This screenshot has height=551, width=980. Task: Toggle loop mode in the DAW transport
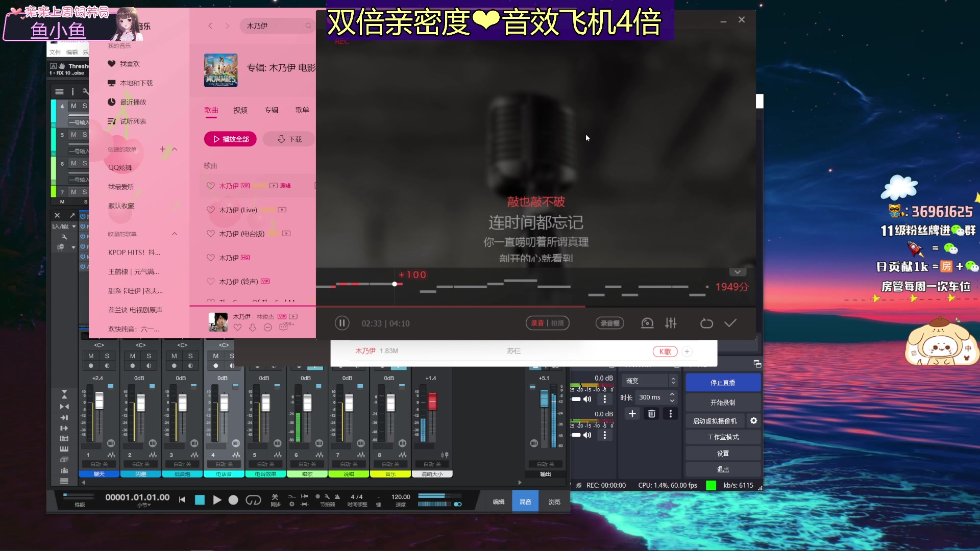(253, 500)
